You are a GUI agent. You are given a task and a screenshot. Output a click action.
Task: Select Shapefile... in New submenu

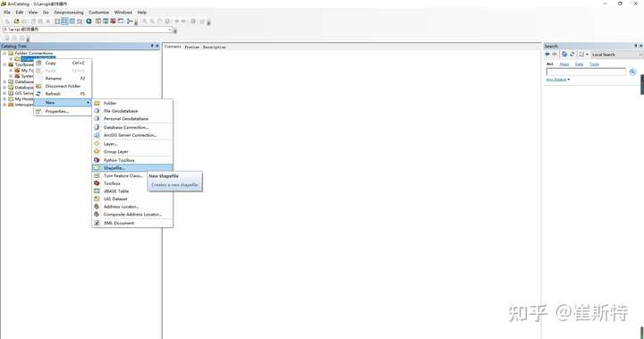[132, 168]
